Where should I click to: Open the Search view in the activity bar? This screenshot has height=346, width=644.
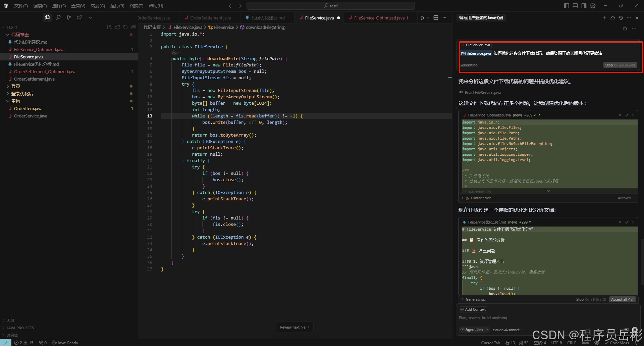[58, 17]
